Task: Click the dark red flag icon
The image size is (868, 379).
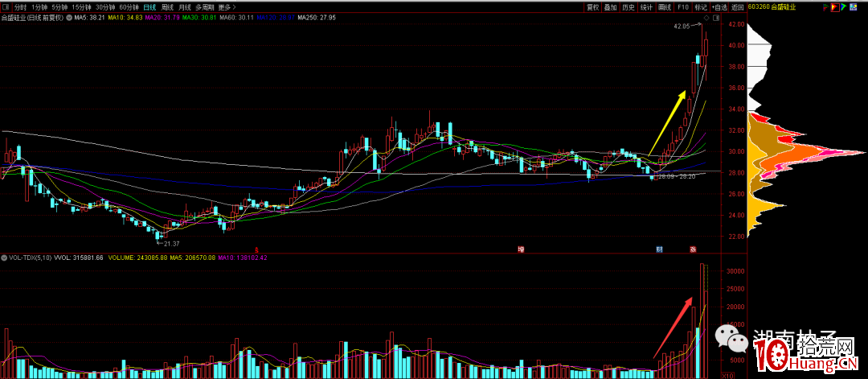Action: pyautogui.click(x=826, y=7)
